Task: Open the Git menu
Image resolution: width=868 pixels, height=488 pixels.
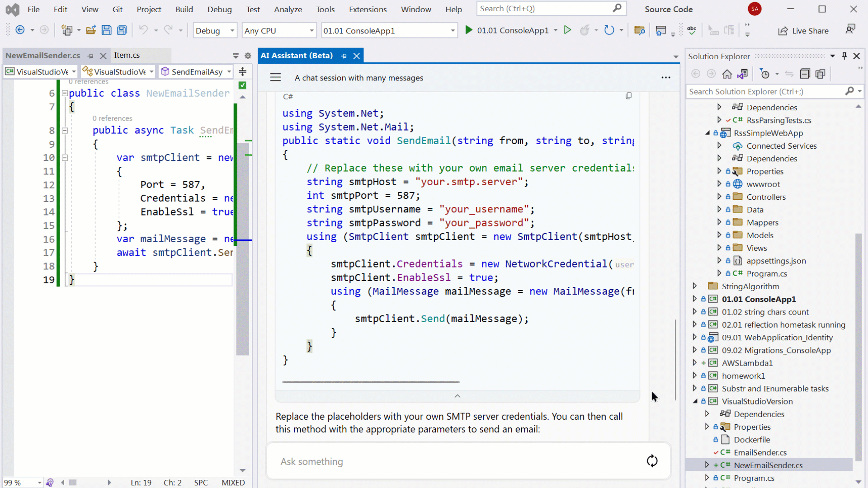Action: (x=118, y=9)
